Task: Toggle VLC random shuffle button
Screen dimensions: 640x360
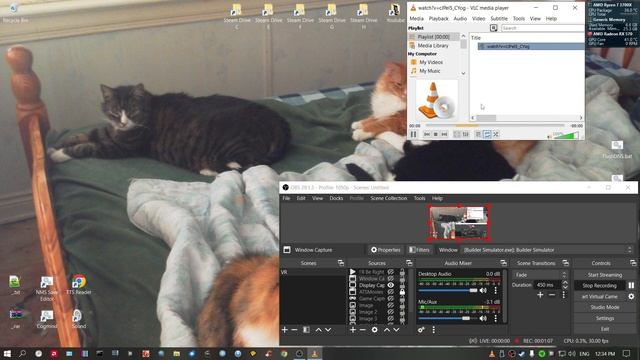Action: point(496,134)
